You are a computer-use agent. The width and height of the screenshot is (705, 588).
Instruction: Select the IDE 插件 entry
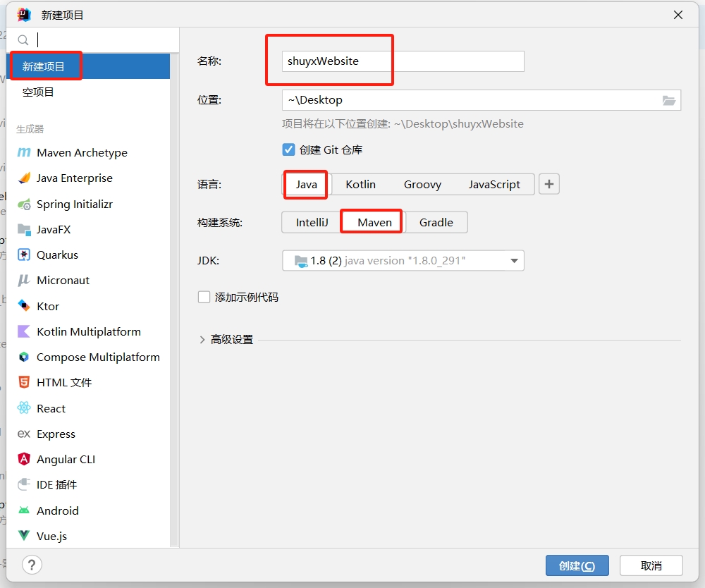[56, 484]
